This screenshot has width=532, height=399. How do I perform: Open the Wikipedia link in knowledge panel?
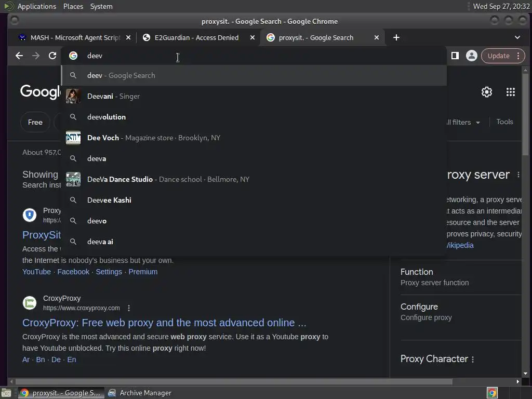(460, 245)
